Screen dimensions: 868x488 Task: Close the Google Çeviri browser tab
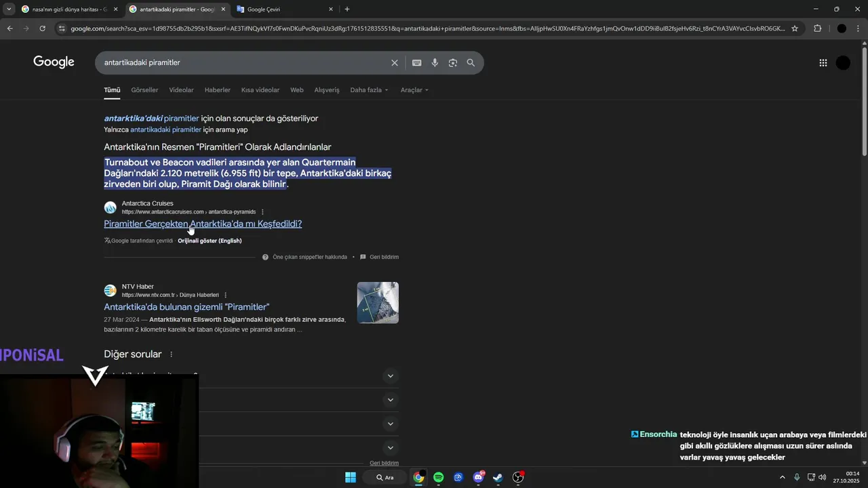click(x=331, y=9)
